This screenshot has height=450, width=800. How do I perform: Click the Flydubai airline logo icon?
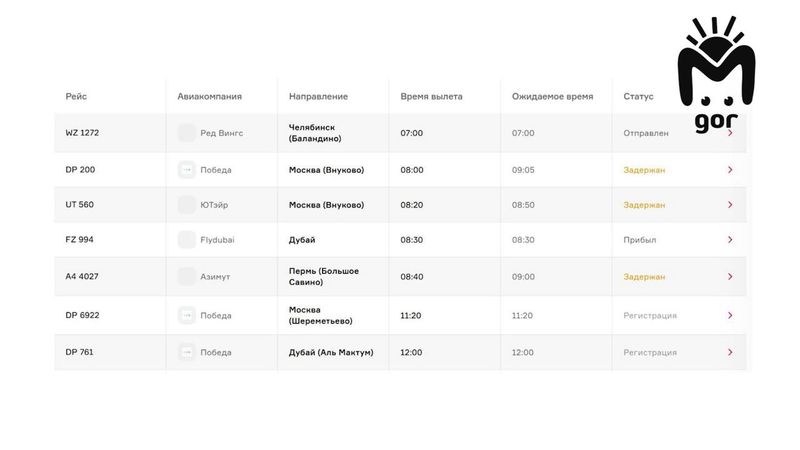[x=186, y=240]
